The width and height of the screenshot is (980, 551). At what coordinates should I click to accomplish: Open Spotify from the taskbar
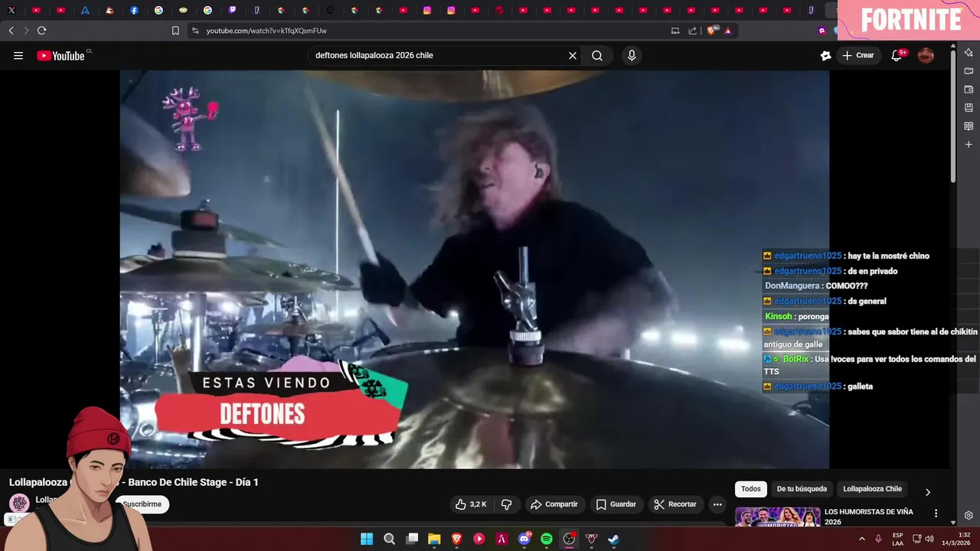[x=547, y=539]
